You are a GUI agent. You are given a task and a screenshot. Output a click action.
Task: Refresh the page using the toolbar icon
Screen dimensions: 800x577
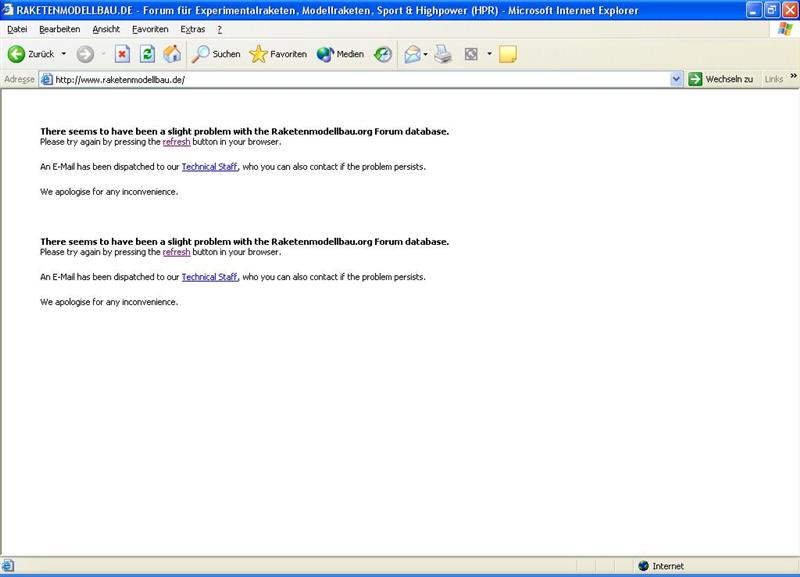click(x=147, y=54)
